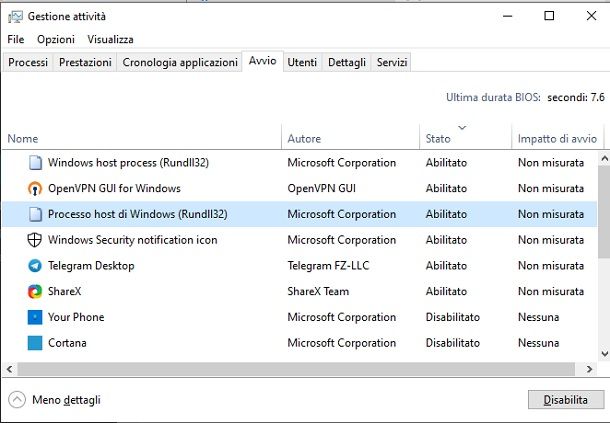
Task: Click the vertical scrollbar down arrow
Action: (604, 353)
